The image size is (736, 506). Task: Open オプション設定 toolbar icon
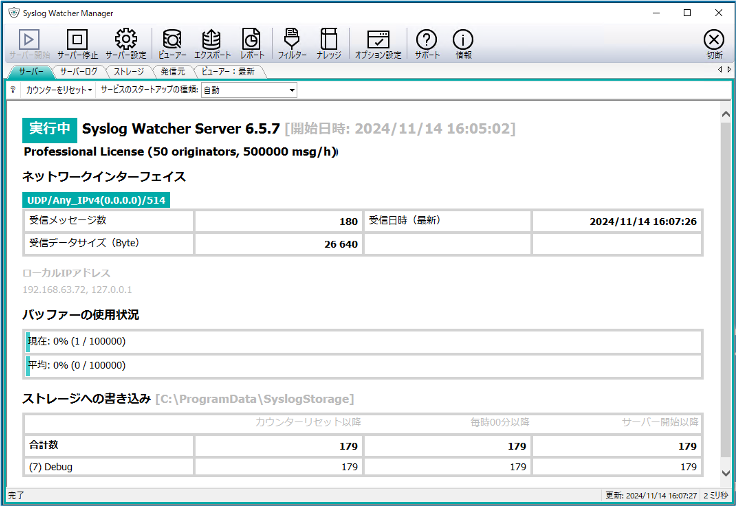tap(378, 40)
